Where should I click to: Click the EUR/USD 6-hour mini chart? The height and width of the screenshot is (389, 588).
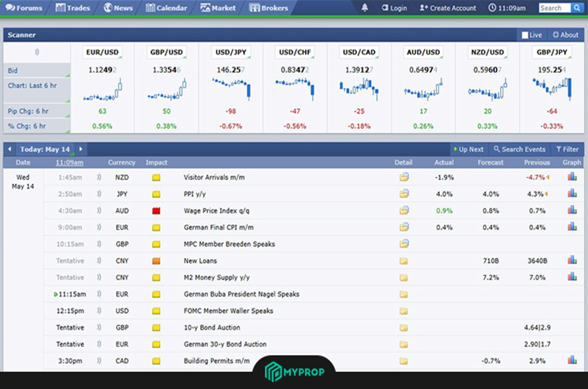(x=103, y=90)
